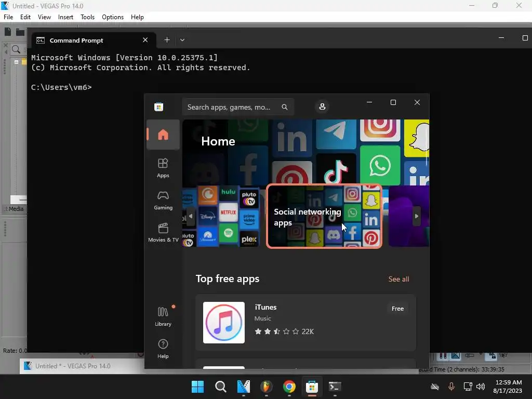Minimize the Microsoft Store window
532x399 pixels.
[x=369, y=102]
